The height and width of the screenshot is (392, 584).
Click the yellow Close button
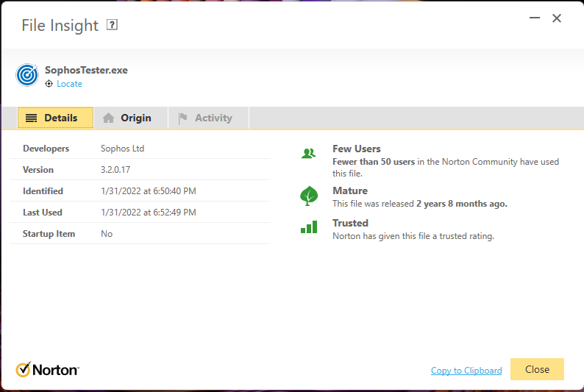tap(537, 369)
